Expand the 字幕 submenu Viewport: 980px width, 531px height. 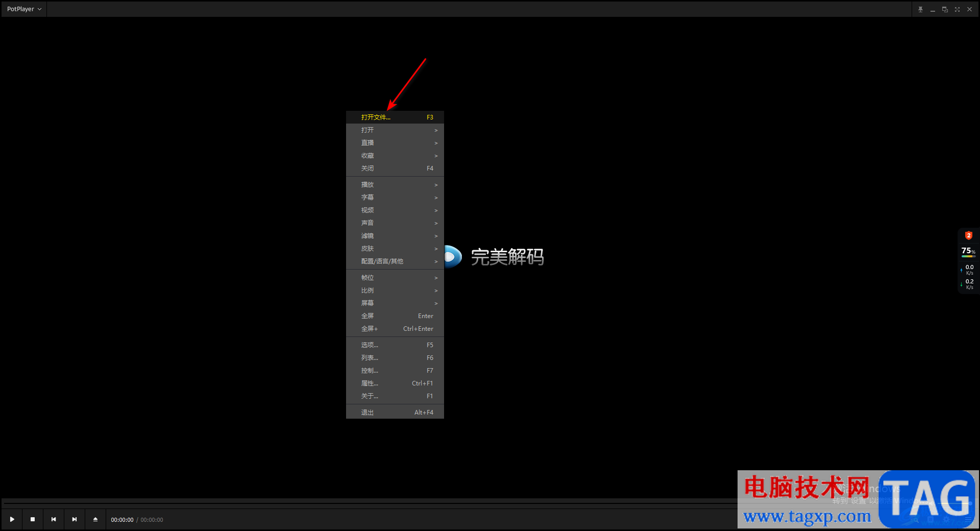pos(395,198)
